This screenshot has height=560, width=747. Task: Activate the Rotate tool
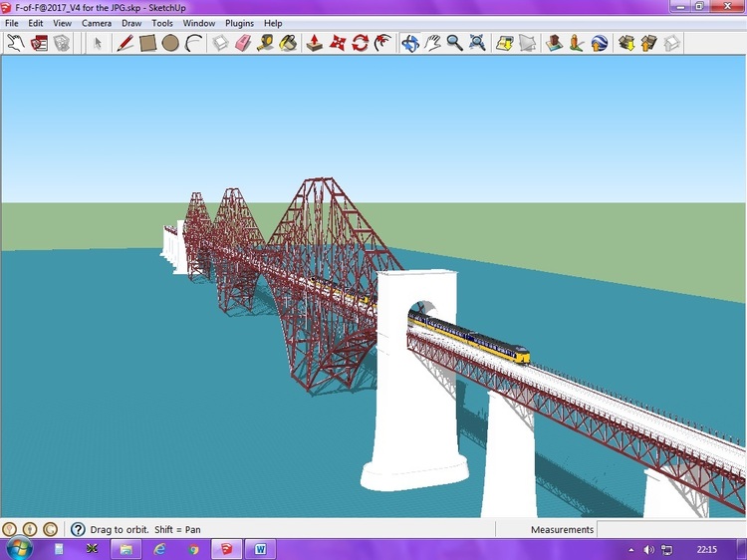point(361,43)
